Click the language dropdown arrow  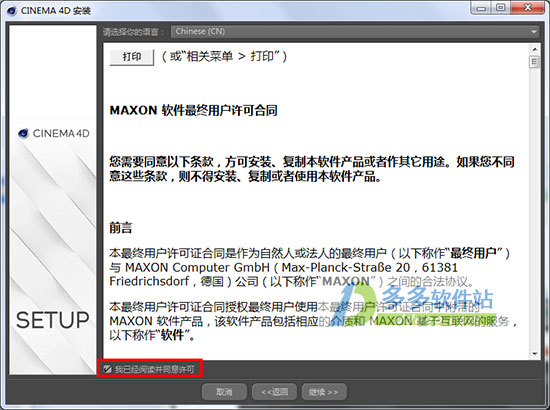(x=534, y=32)
